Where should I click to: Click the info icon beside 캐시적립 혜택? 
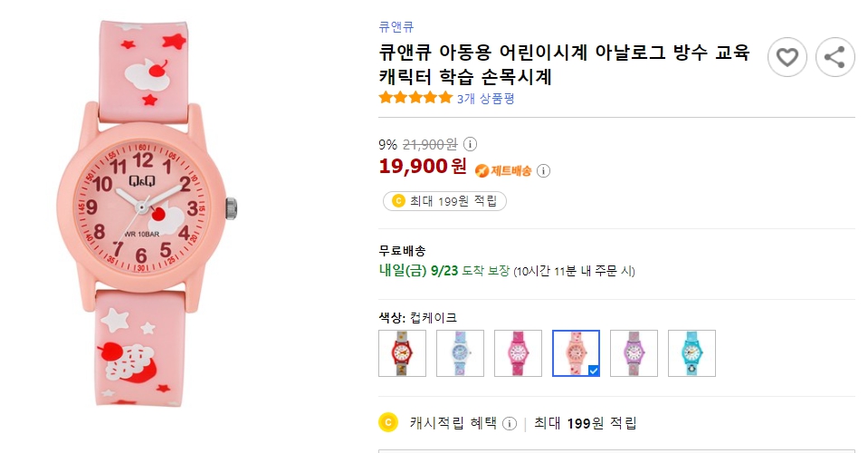coord(510,423)
